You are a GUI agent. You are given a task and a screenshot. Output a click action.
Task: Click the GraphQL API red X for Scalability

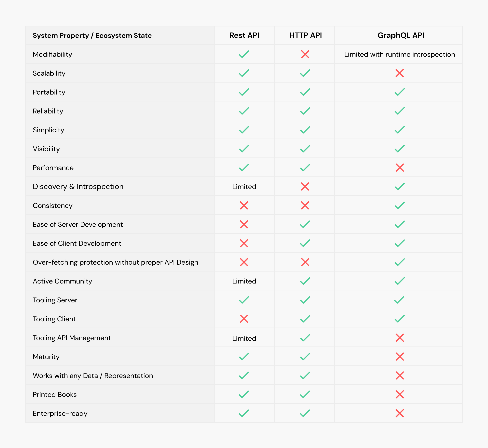pos(399,73)
